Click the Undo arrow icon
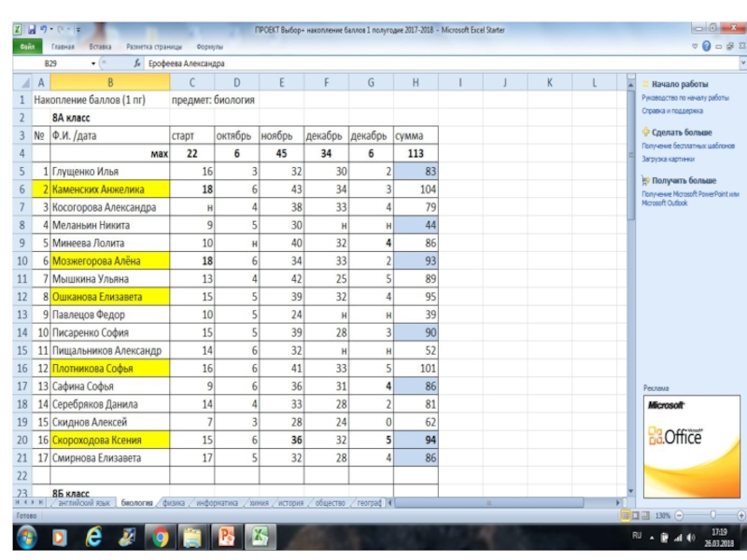 (x=44, y=30)
